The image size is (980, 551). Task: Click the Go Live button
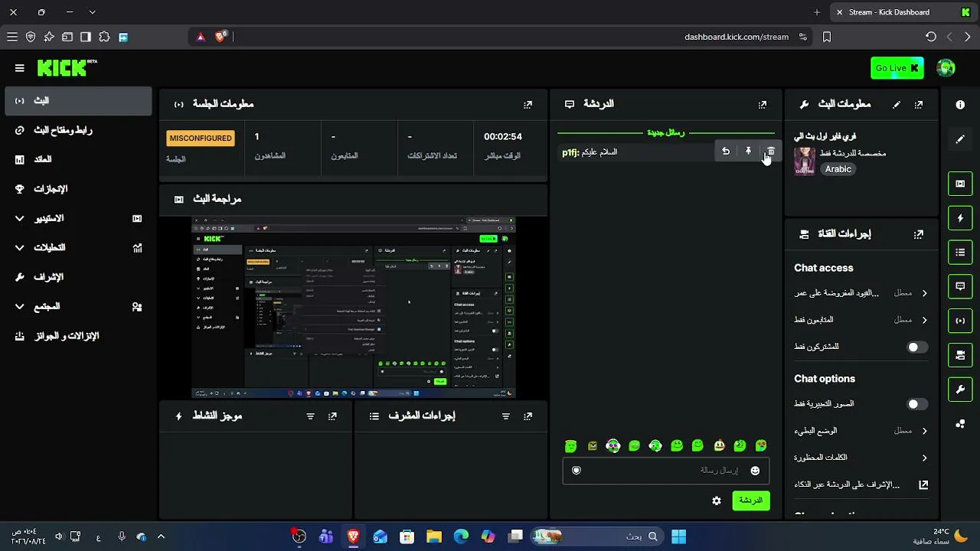[x=897, y=68]
